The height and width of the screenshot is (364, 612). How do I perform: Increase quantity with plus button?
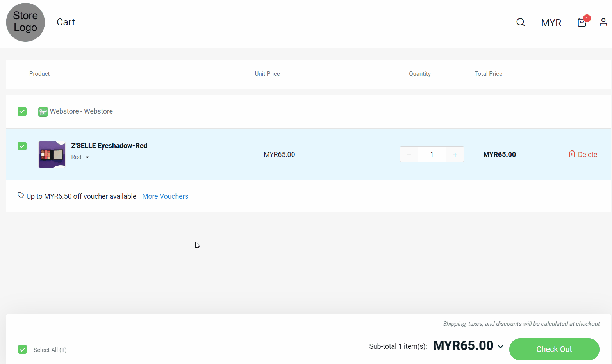tap(455, 155)
